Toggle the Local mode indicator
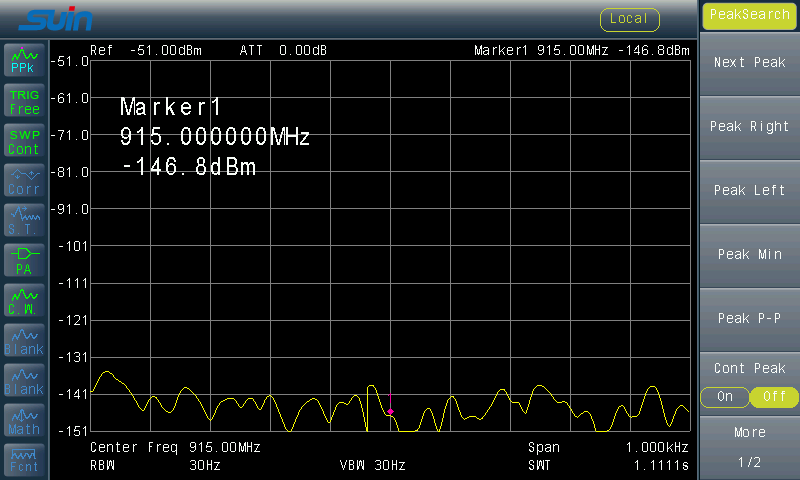This screenshot has height=480, width=800. 629,19
